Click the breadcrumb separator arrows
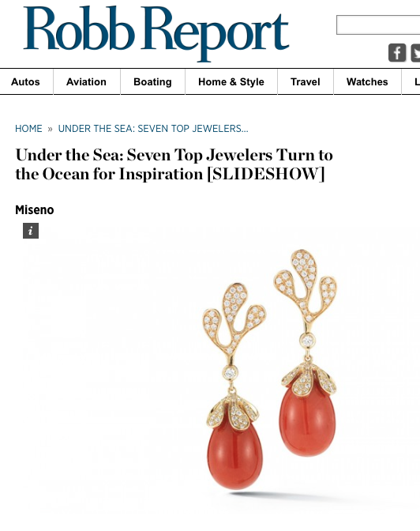This screenshot has height=531, width=420. pos(50,129)
